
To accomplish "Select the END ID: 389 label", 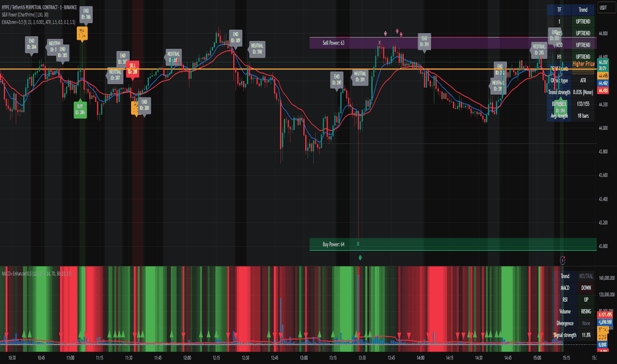I will 235,37.
